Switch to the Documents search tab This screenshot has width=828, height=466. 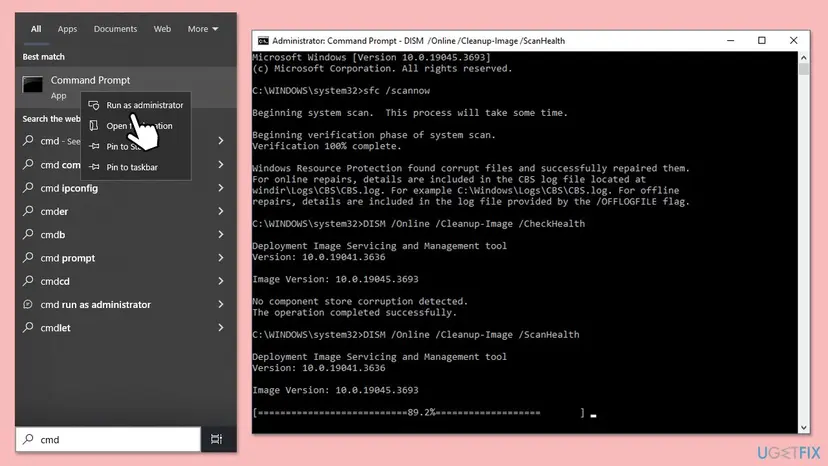click(x=115, y=29)
